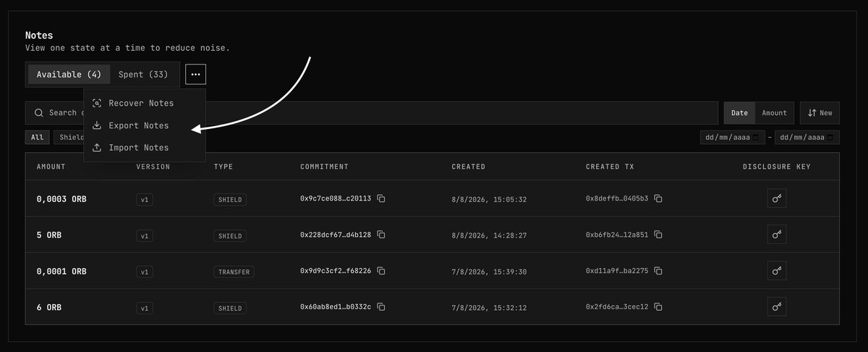Click the end date dd/mm/aaaa field
Screen dimensions: 868x352
point(807,137)
